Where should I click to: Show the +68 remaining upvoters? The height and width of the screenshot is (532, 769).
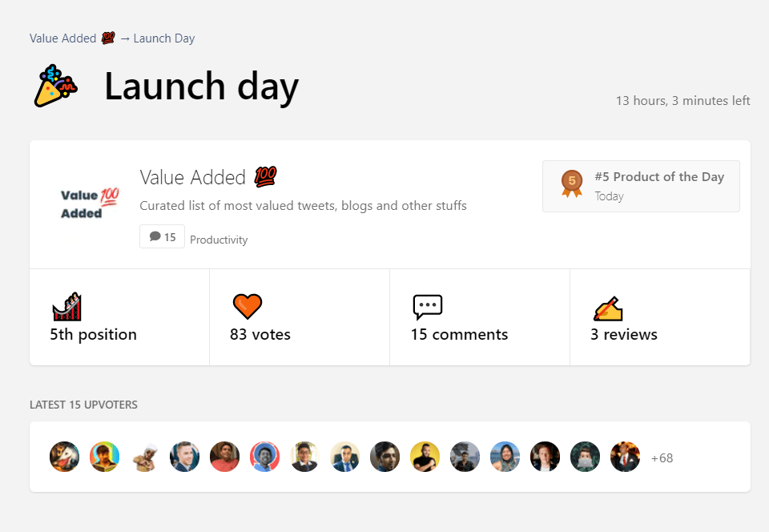[x=662, y=458]
